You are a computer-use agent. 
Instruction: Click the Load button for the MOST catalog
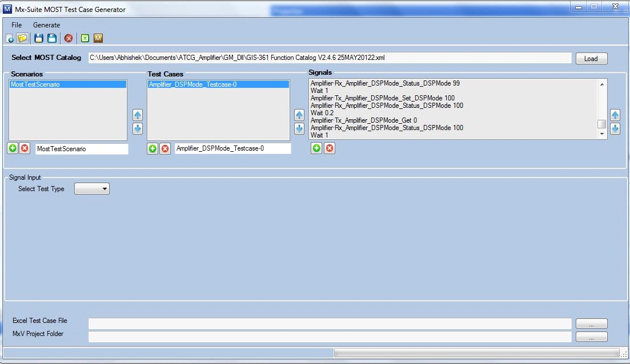(591, 59)
